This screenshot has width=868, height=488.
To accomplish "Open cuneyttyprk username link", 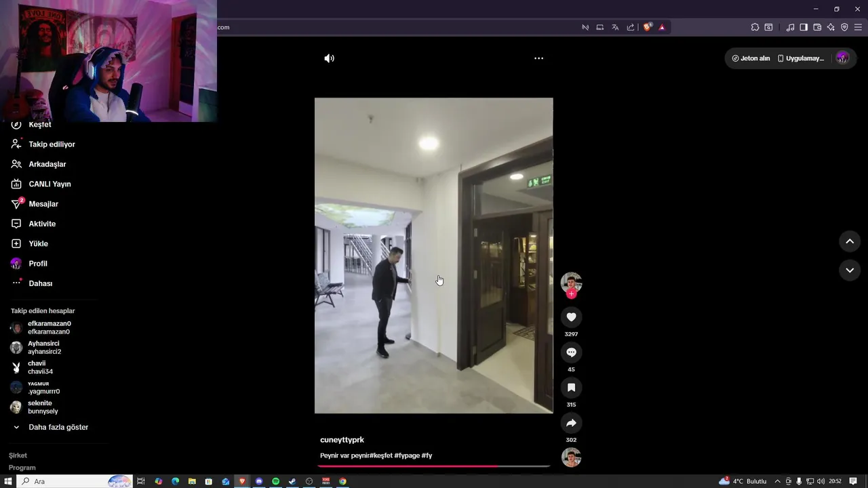I will pos(342,440).
